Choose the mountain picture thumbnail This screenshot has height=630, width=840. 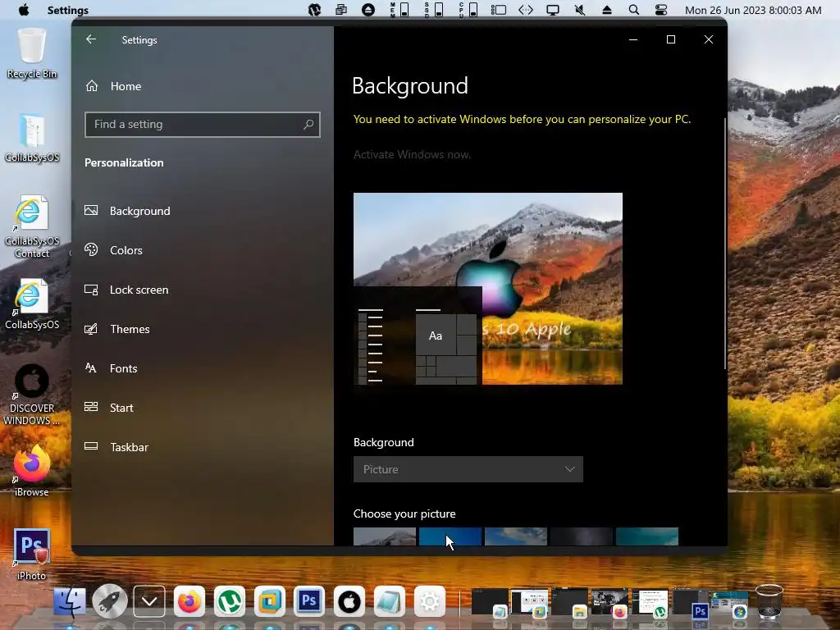point(385,536)
